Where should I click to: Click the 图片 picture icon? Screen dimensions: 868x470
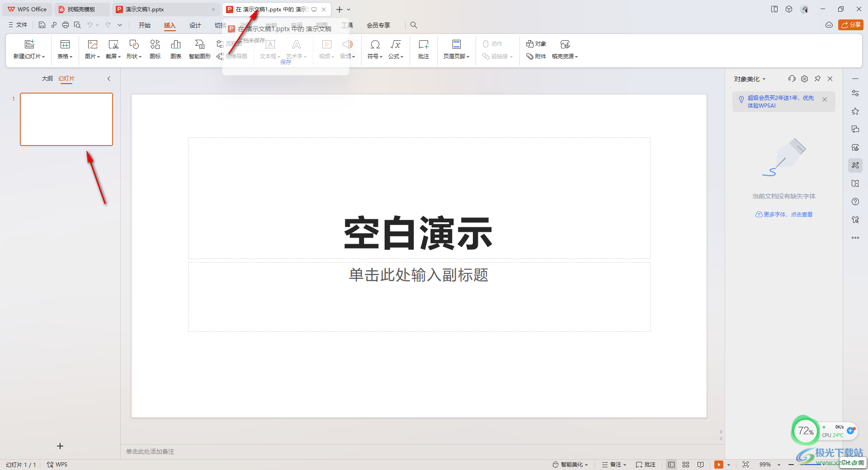pos(93,44)
